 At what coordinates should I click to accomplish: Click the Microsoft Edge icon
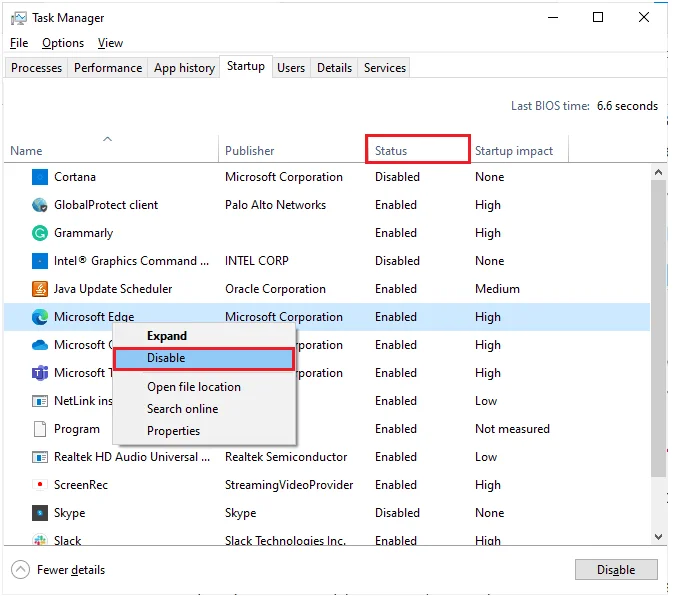coord(40,317)
